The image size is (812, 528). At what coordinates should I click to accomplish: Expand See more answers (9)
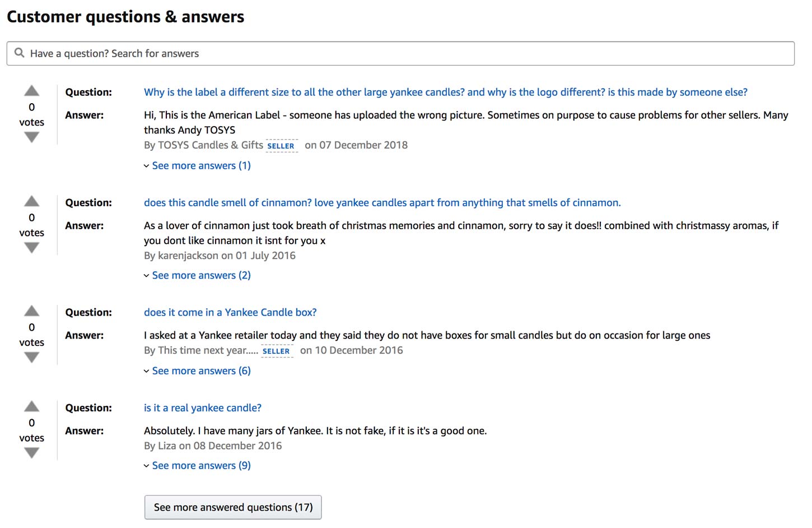200,465
